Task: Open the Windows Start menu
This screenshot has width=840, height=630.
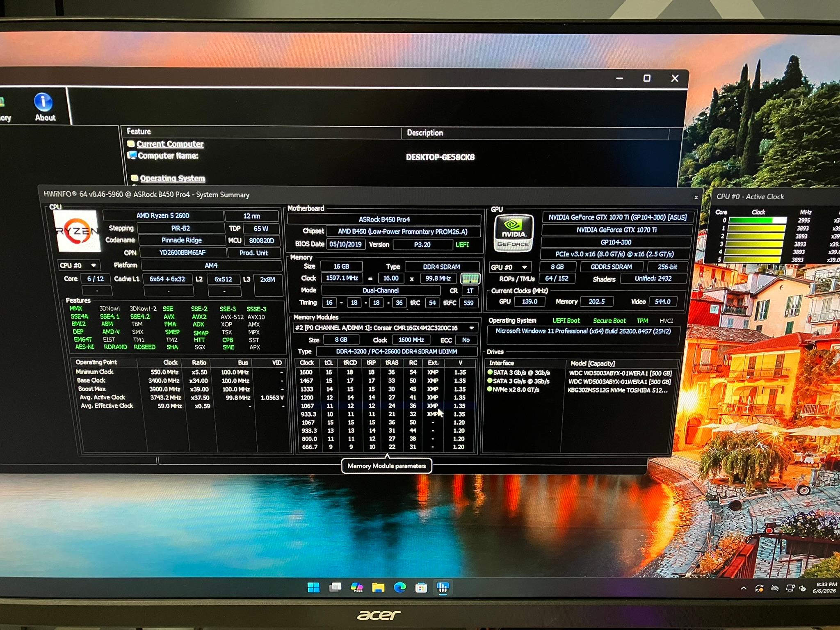Action: pyautogui.click(x=313, y=587)
